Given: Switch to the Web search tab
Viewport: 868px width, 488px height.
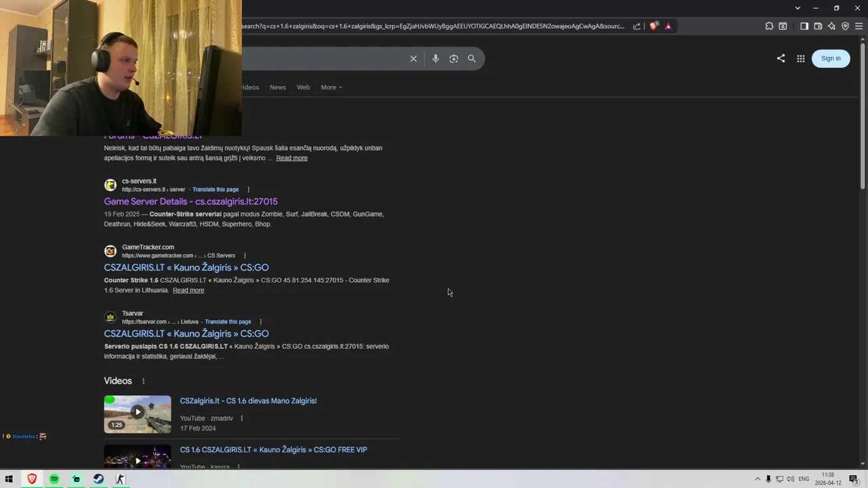Looking at the screenshot, I should pyautogui.click(x=303, y=87).
